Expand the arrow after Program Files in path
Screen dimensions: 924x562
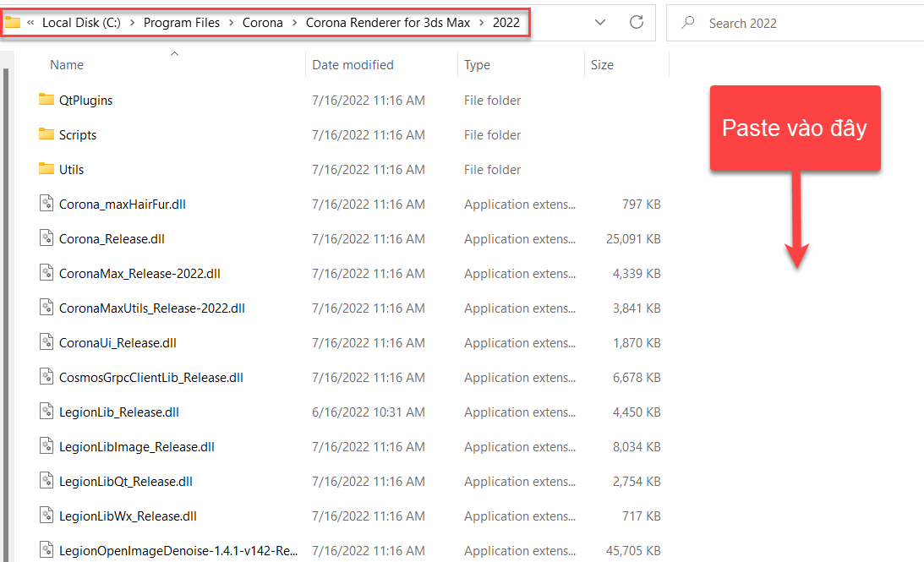(x=231, y=23)
